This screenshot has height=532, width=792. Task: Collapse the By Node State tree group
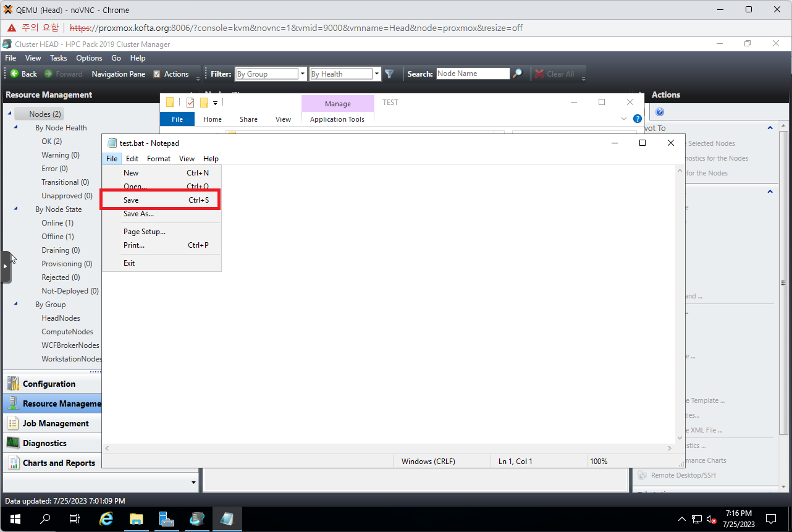tap(16, 209)
